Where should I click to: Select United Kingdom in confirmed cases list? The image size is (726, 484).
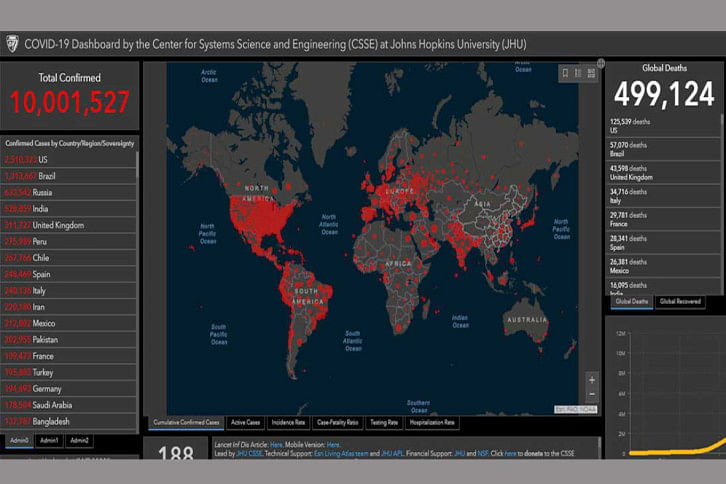[x=69, y=225]
